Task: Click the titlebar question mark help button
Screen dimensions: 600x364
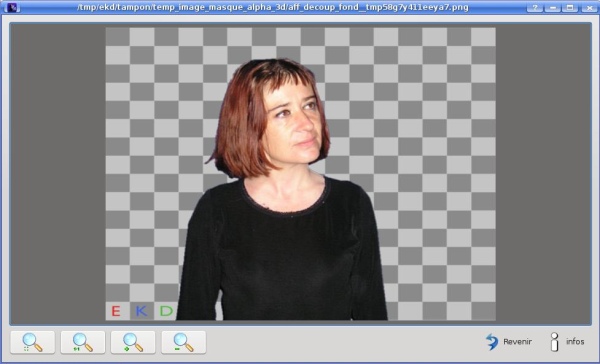Action: (535, 7)
